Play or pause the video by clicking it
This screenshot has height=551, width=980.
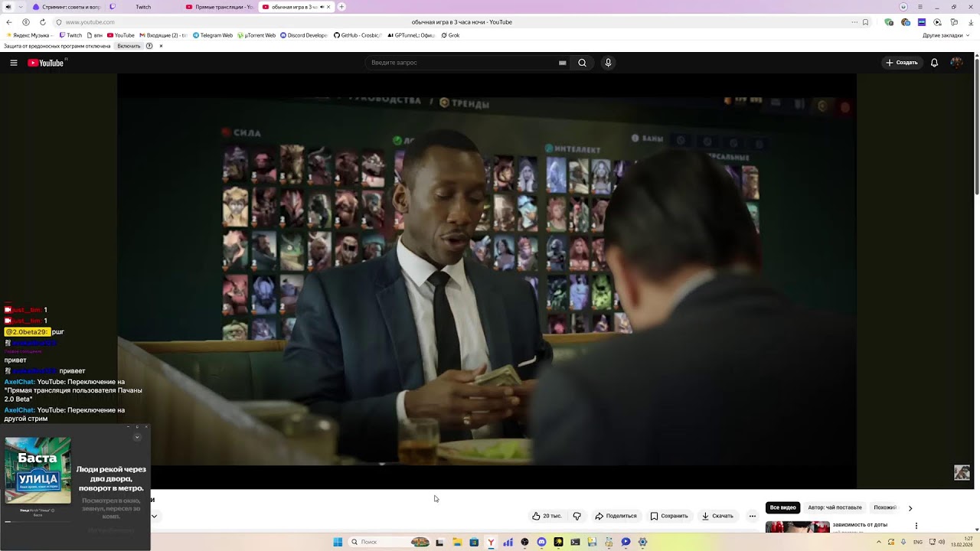pyautogui.click(x=486, y=282)
